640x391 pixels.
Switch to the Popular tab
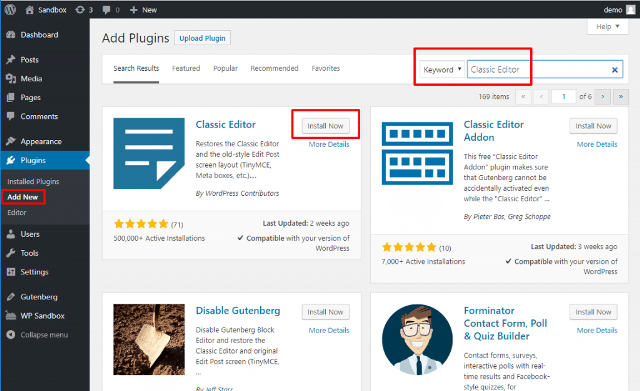tap(225, 68)
